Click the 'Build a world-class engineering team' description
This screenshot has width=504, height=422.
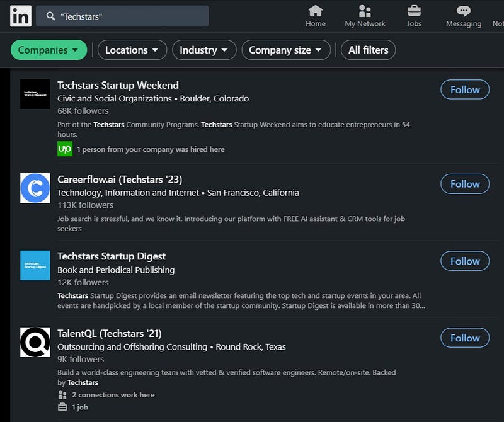(x=227, y=377)
